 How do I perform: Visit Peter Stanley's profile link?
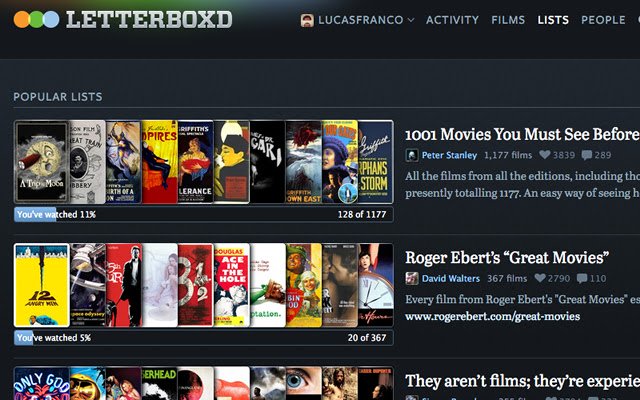pos(449,155)
